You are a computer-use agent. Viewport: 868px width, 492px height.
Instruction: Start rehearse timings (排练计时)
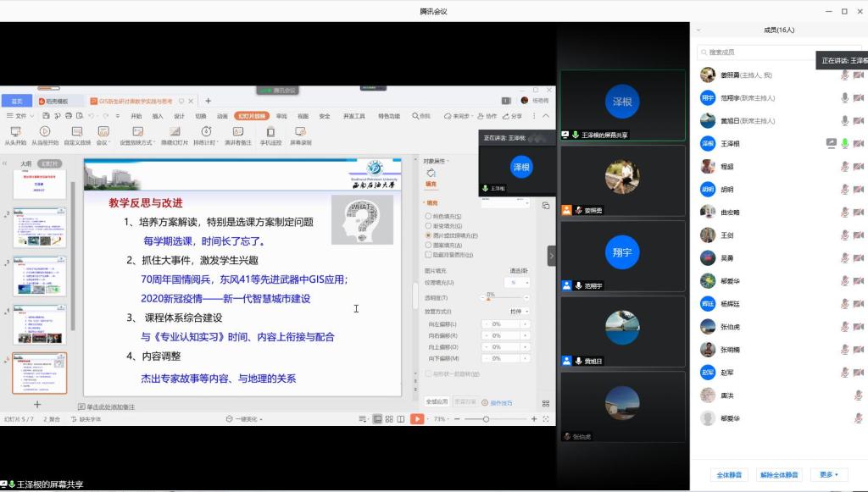point(206,135)
